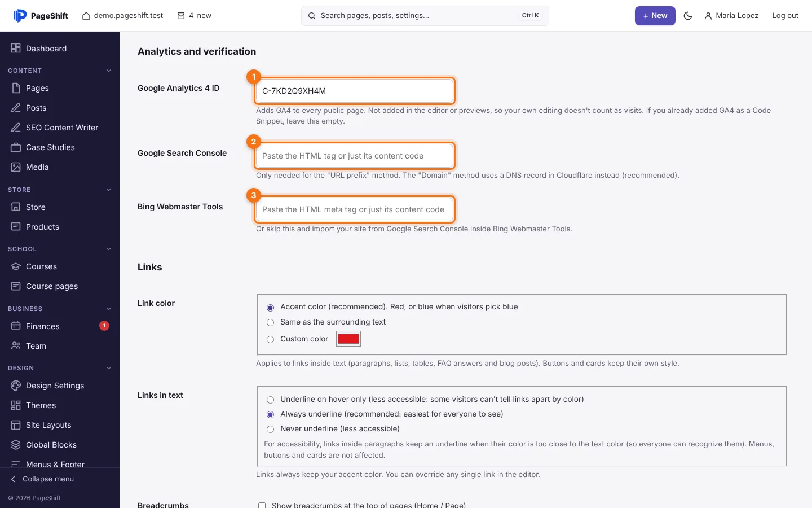The height and width of the screenshot is (508, 812).
Task: Click the Log out link
Action: tap(785, 16)
